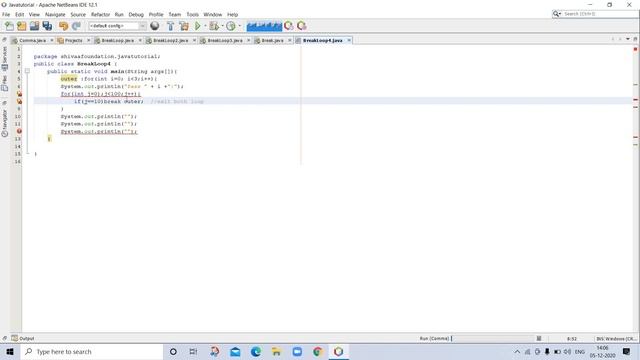
Task: Click the Open Project toolbar icon
Action: (34, 26)
